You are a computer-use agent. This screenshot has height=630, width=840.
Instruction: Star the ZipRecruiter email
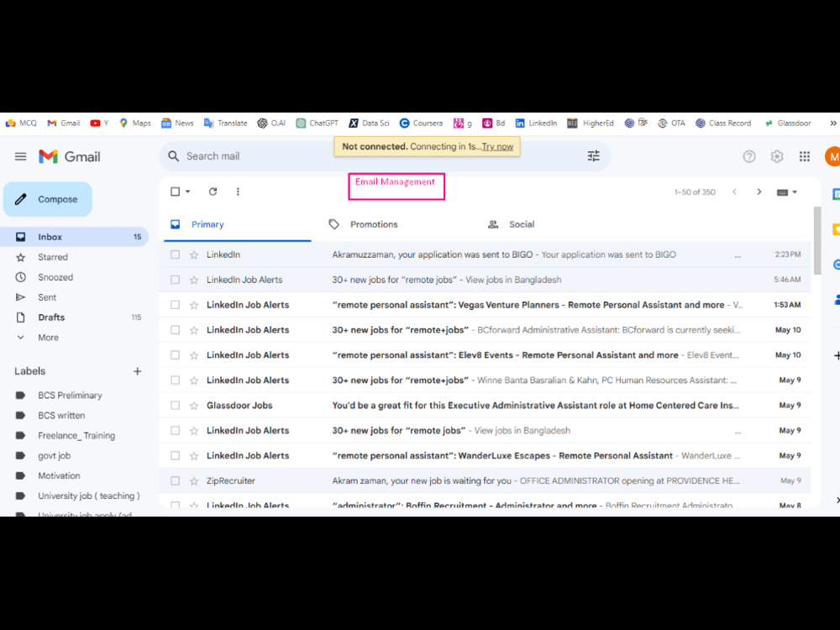[194, 481]
